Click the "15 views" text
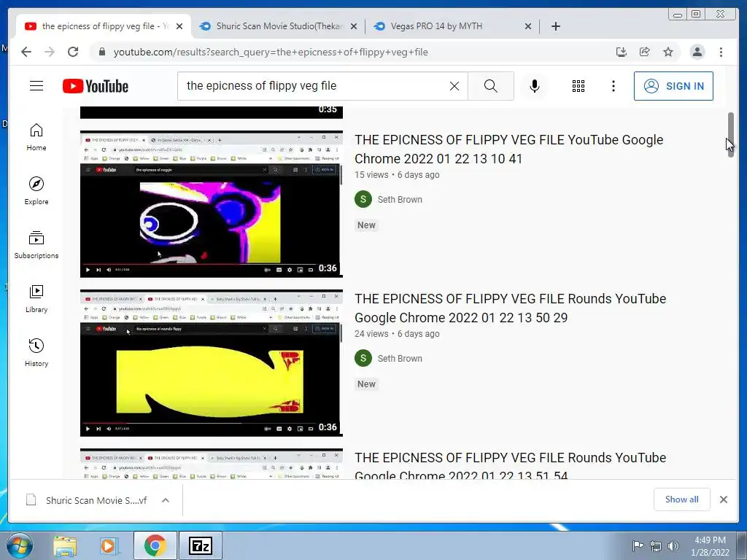The height and width of the screenshot is (560, 747). (371, 175)
